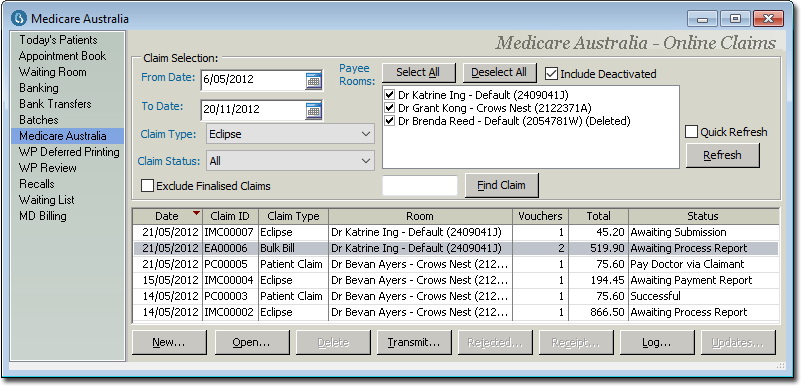
Task: Click the Open... button
Action: tap(251, 343)
